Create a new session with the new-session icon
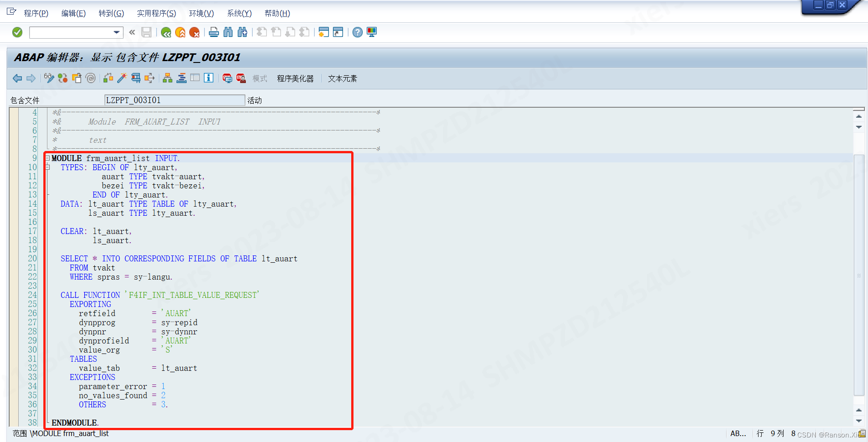 (323, 32)
